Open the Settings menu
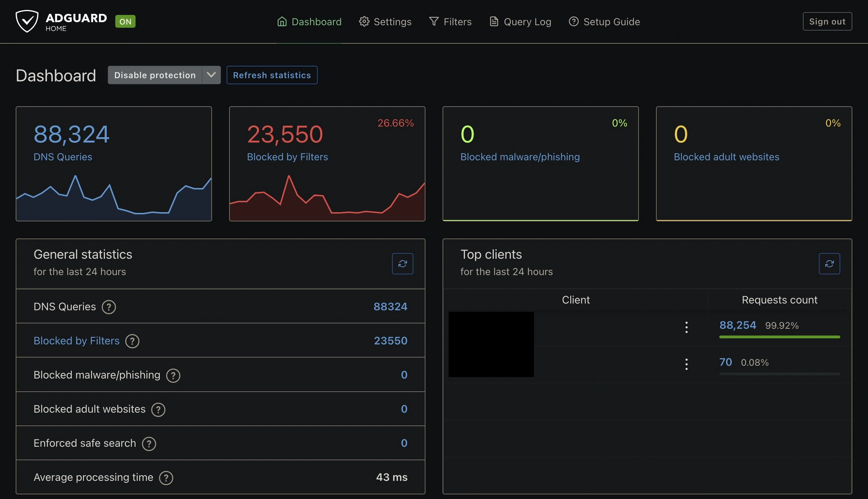Viewport: 868px width, 499px height. pos(385,22)
